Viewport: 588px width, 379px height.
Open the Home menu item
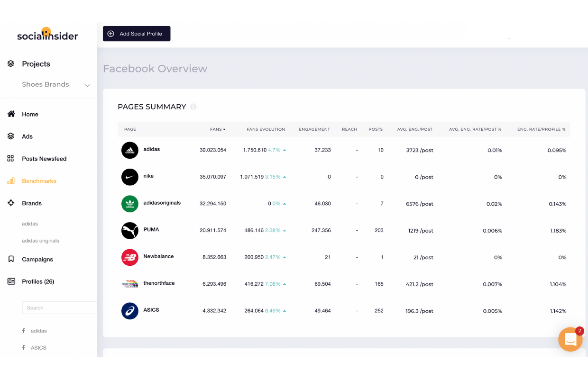point(30,114)
